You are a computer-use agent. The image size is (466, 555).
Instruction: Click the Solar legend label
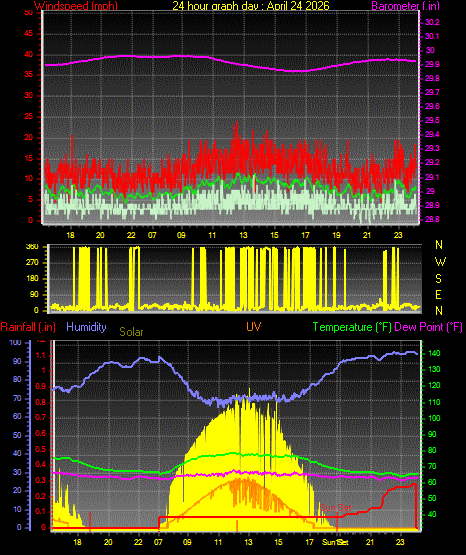(131, 332)
